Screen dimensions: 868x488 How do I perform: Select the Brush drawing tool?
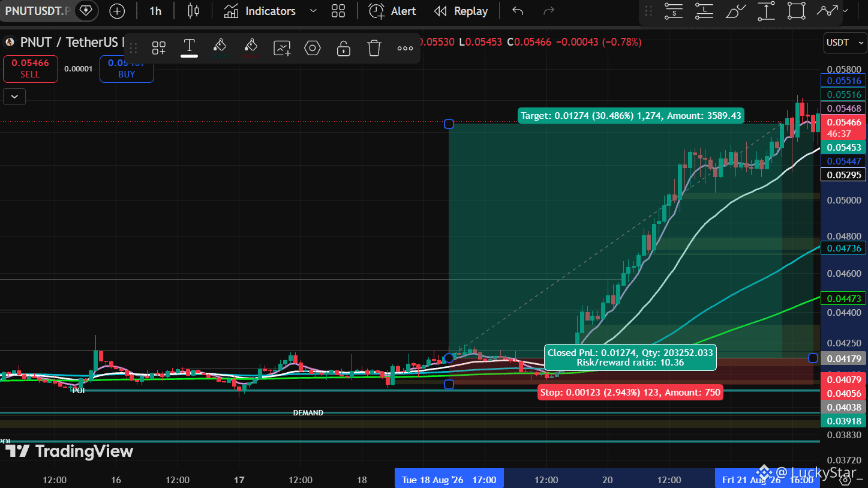pos(735,11)
